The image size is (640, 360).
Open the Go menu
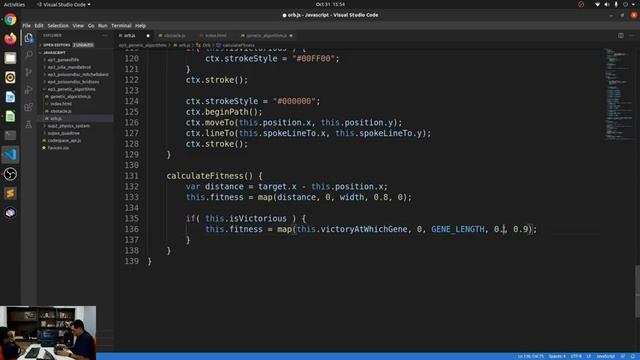91,26
